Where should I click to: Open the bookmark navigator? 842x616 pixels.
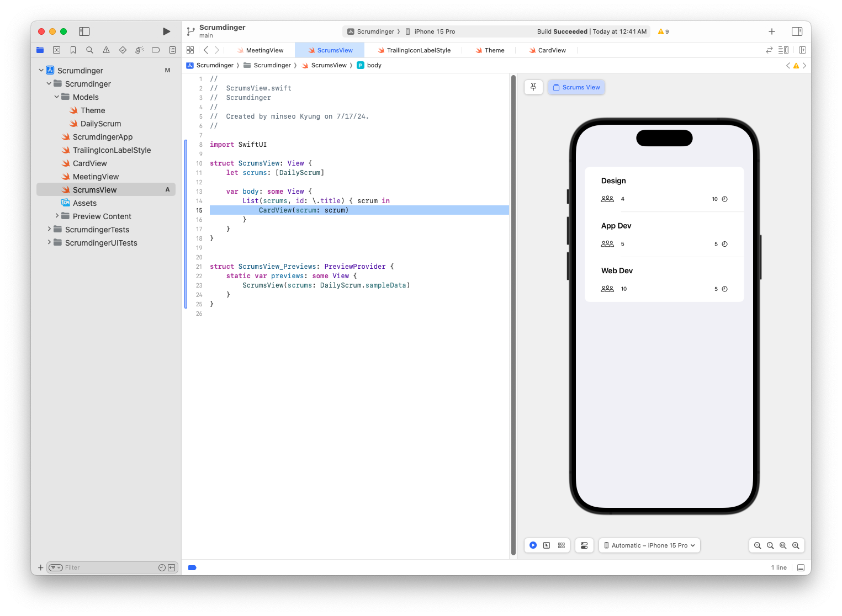pos(73,50)
